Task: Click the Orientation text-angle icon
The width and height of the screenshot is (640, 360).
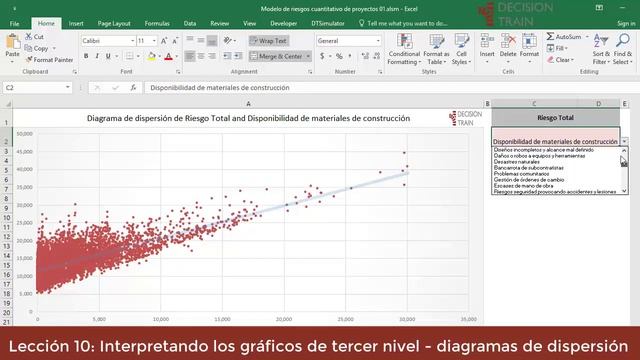Action: point(228,40)
